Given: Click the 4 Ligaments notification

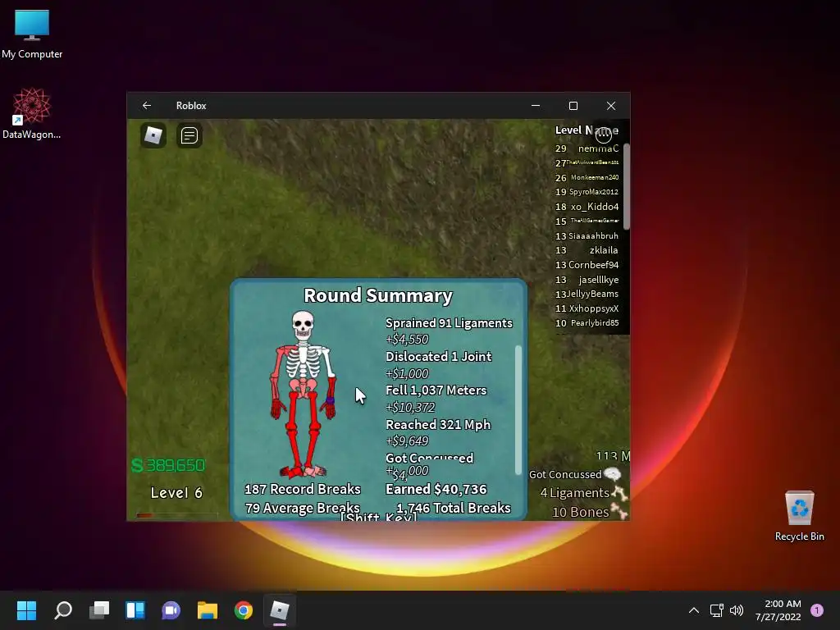Looking at the screenshot, I should click(x=583, y=493).
